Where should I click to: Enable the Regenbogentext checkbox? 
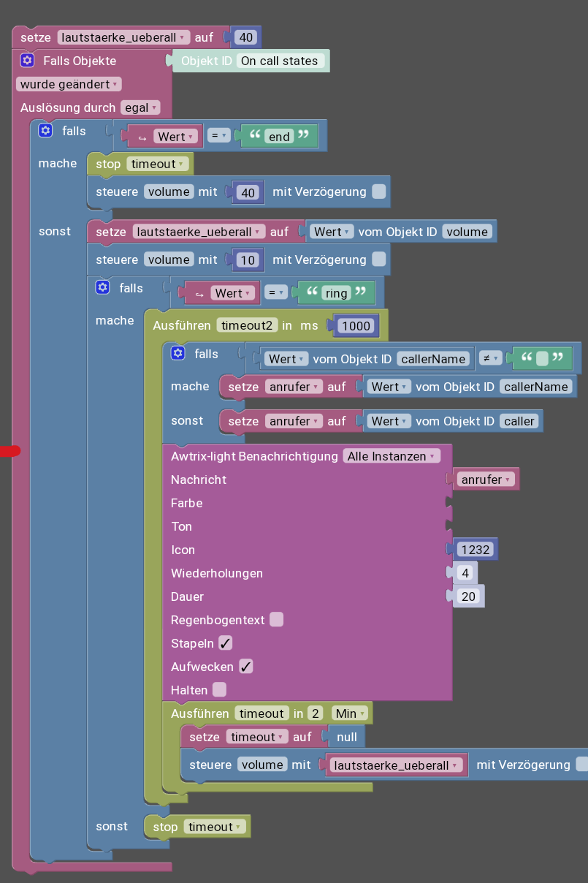(x=276, y=618)
